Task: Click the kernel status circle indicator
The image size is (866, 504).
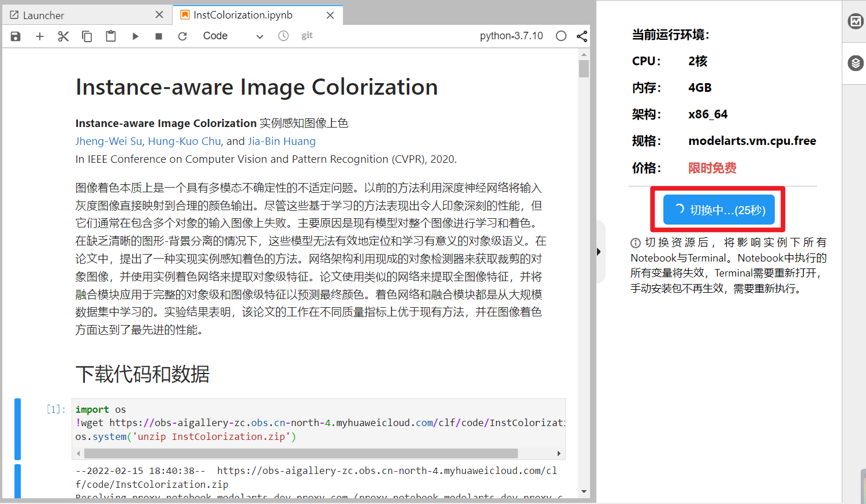Action: [x=561, y=36]
